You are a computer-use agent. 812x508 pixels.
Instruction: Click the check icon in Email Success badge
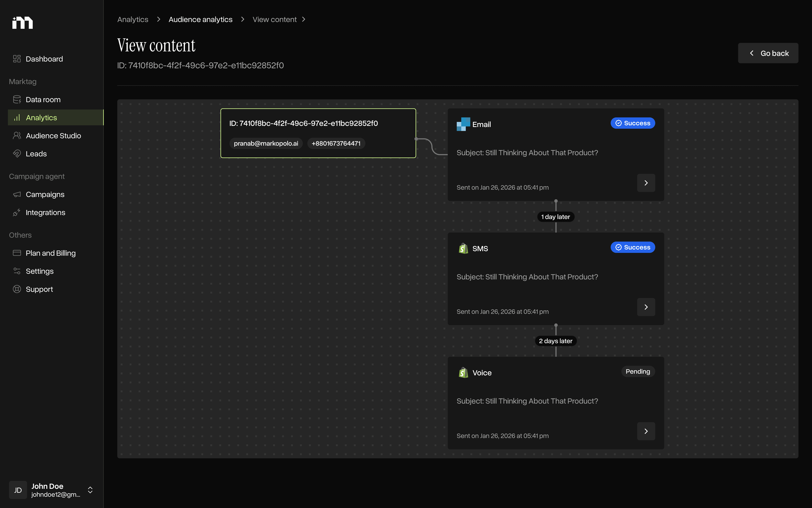tap(618, 123)
